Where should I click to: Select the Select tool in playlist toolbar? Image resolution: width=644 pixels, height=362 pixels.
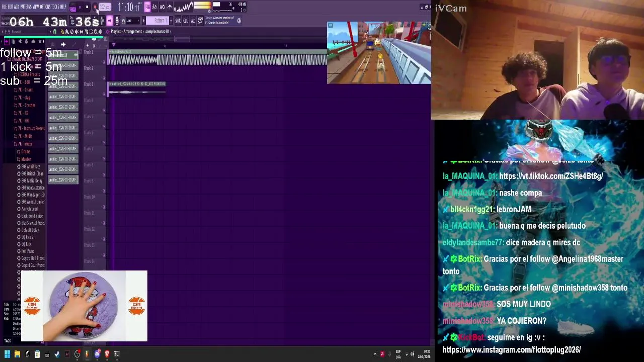tap(91, 31)
